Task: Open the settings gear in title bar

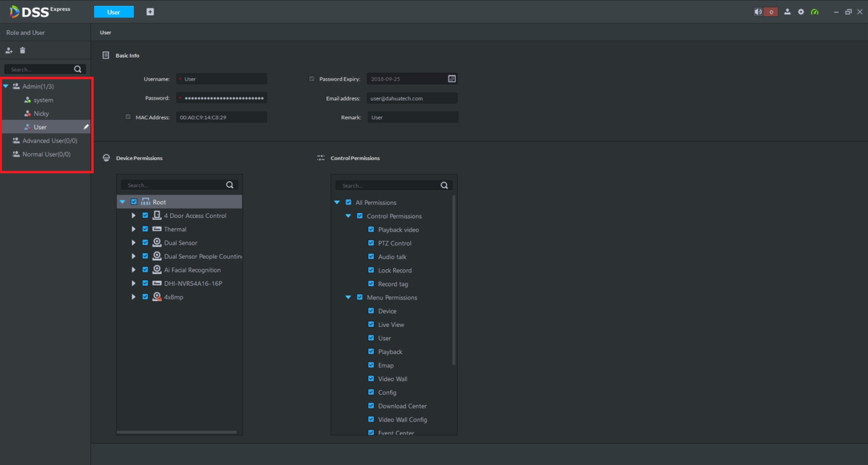Action: tap(801, 12)
